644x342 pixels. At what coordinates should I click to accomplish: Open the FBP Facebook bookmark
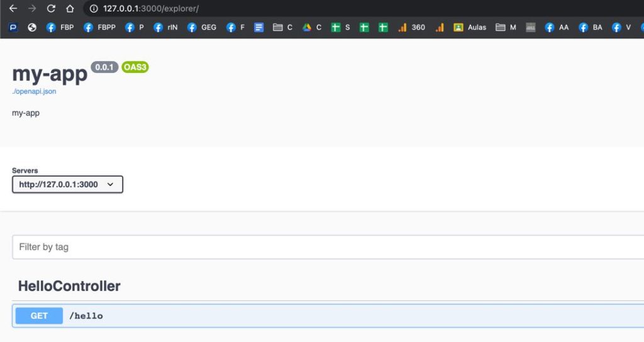(60, 28)
